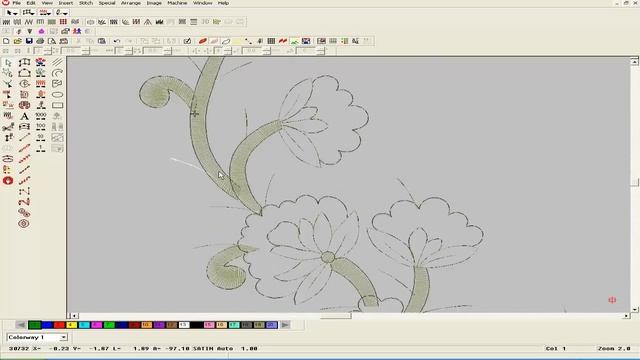The image size is (640, 360).
Task: Click the vertical scrollbar up arrow
Action: click(634, 62)
